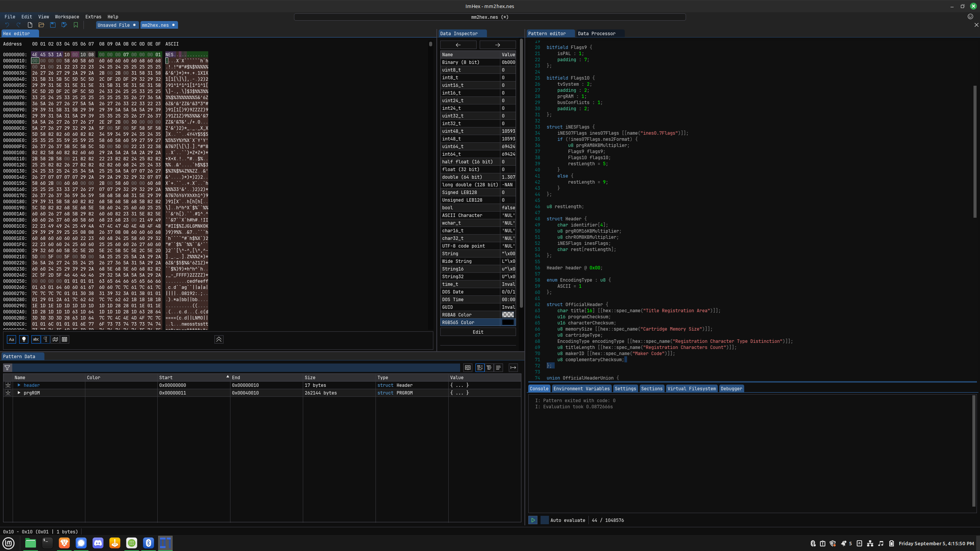Click the RGB565 Color black swatch

point(508,323)
